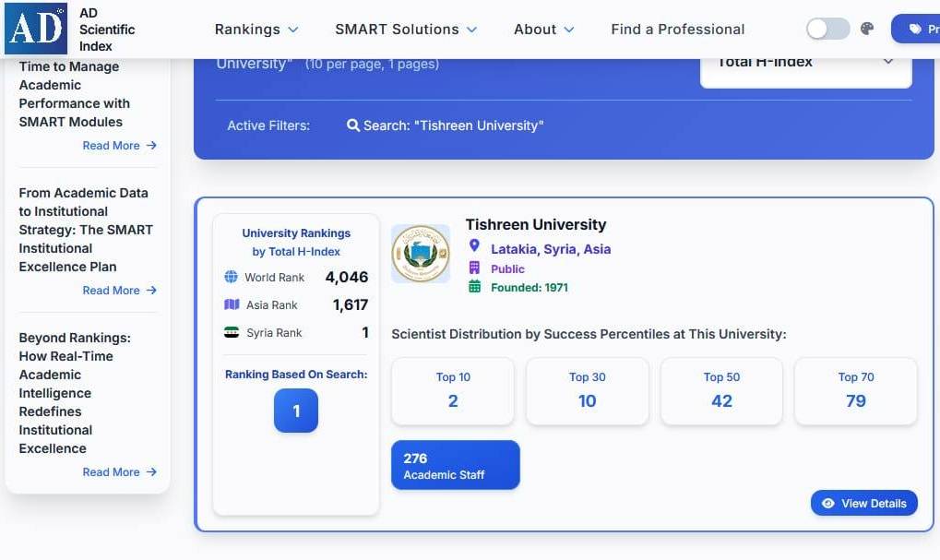Click the Asia Rank map icon

tap(231, 304)
